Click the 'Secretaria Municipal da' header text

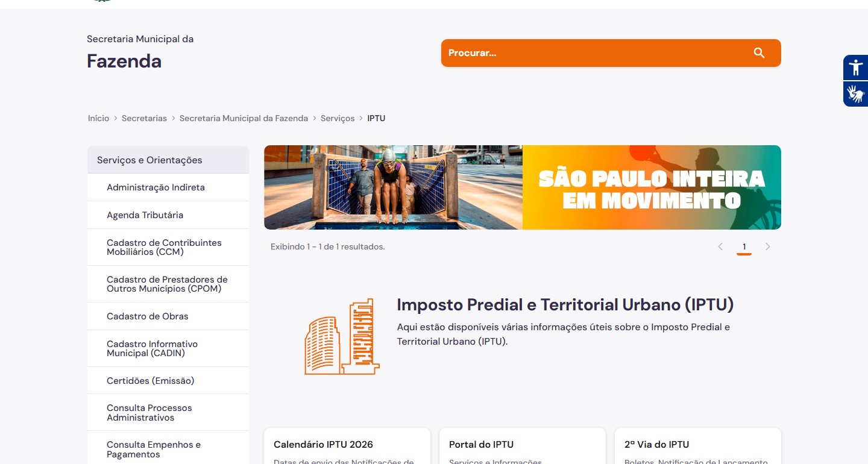point(140,39)
